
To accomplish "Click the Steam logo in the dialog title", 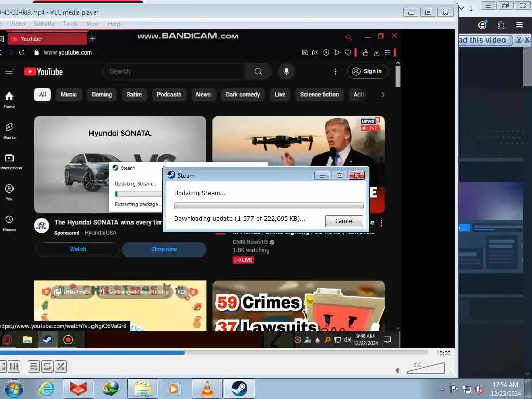I will pos(171,175).
